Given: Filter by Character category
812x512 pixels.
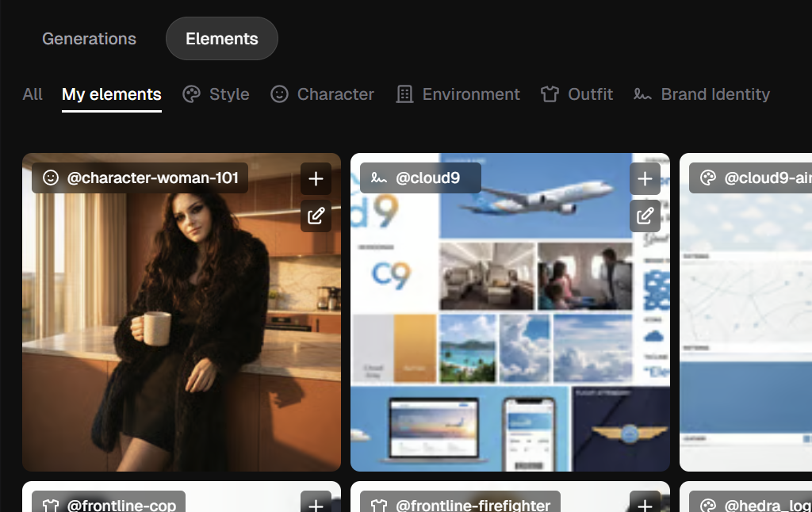Looking at the screenshot, I should tap(322, 94).
